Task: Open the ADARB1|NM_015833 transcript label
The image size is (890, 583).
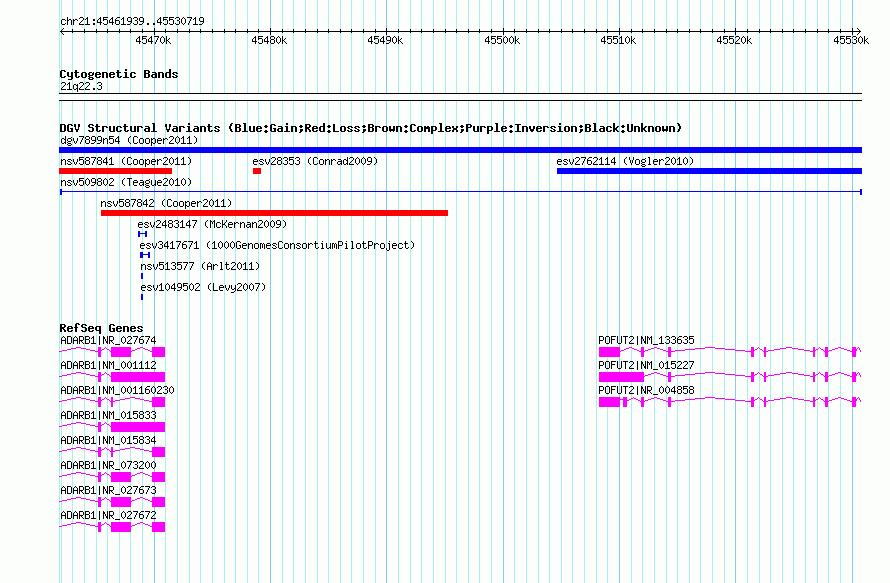Action: (x=108, y=415)
